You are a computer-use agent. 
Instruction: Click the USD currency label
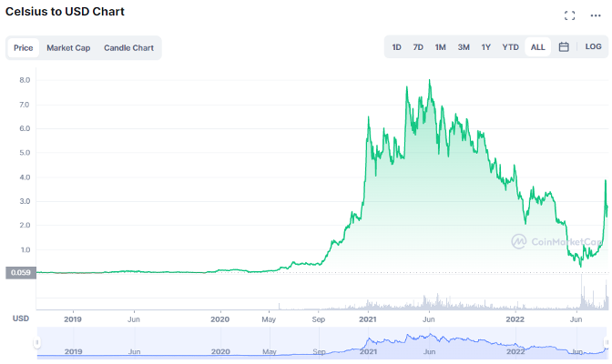click(x=21, y=318)
